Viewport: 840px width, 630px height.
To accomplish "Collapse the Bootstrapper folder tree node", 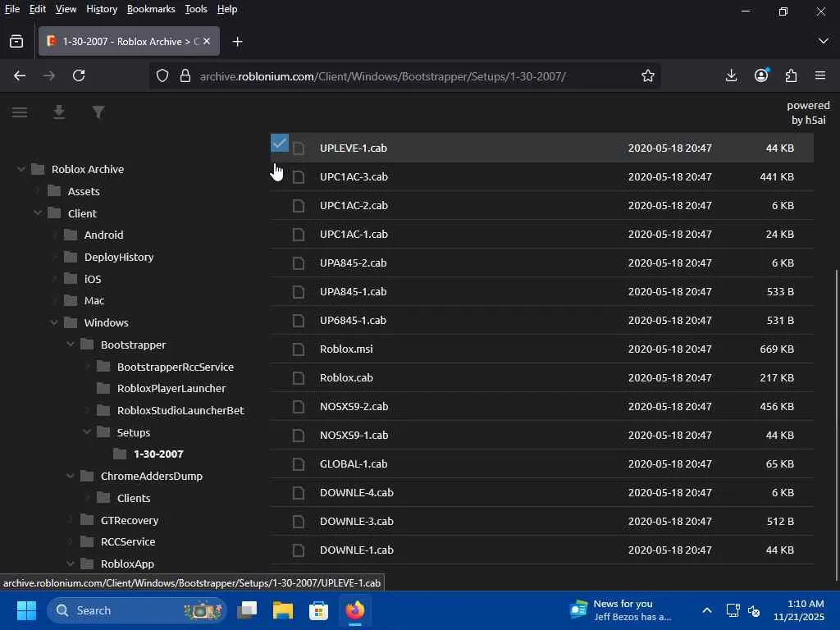I will [71, 345].
